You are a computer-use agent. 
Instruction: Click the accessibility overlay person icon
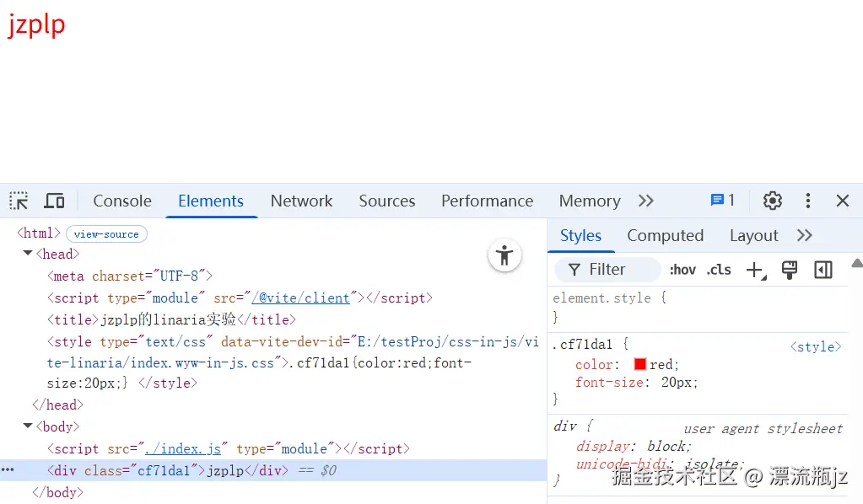coord(504,255)
